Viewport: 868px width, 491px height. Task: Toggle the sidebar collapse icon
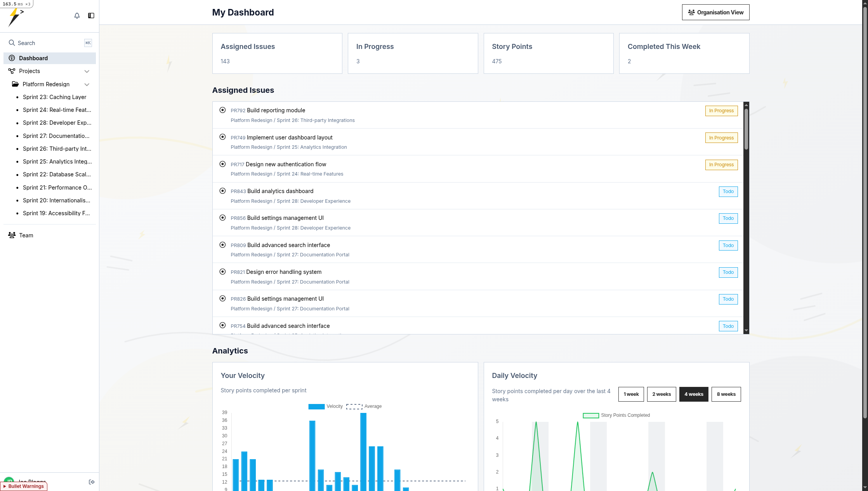coord(91,16)
